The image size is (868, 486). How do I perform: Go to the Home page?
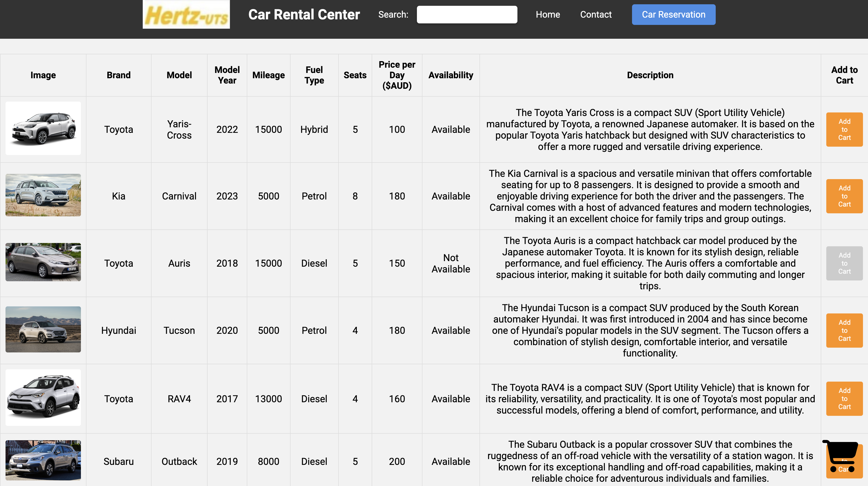click(x=548, y=15)
